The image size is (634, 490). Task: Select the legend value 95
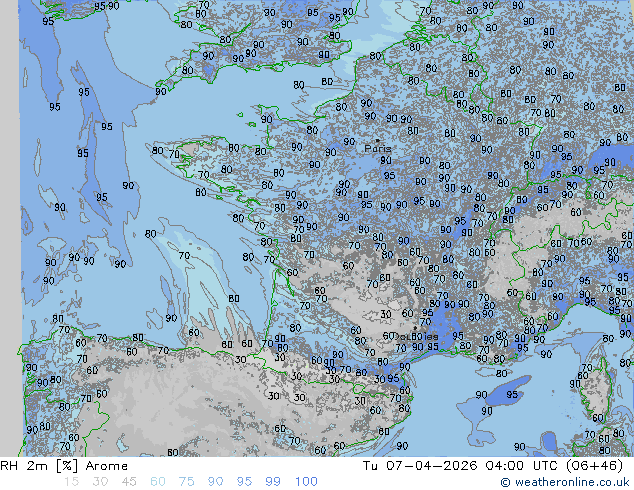tap(244, 482)
